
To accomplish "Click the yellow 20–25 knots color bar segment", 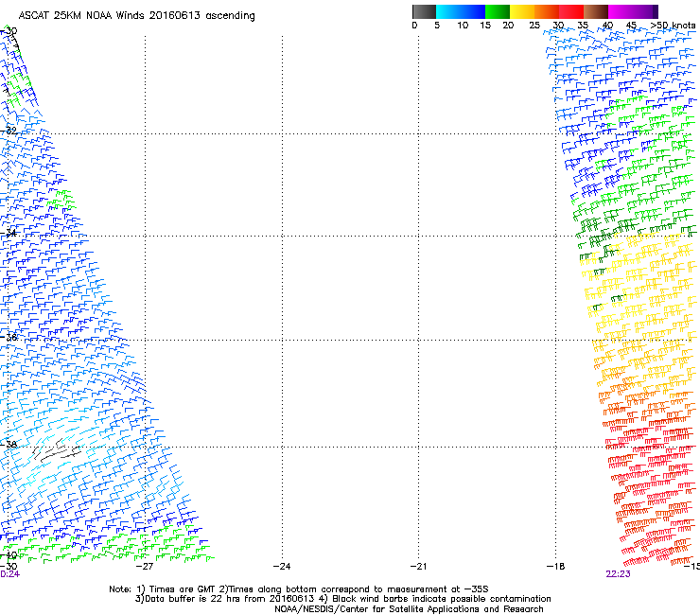I will tap(522, 11).
